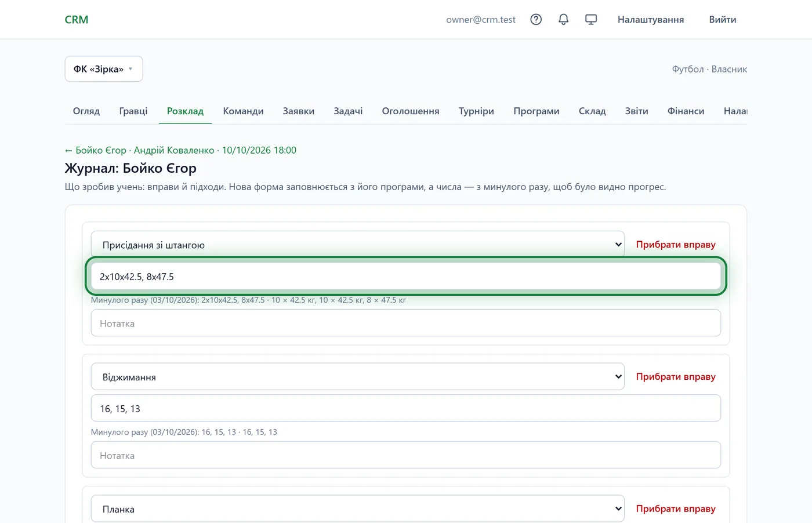Screen dimensions: 812x523
Task: Open Налаштування in the top bar
Action: point(651,20)
